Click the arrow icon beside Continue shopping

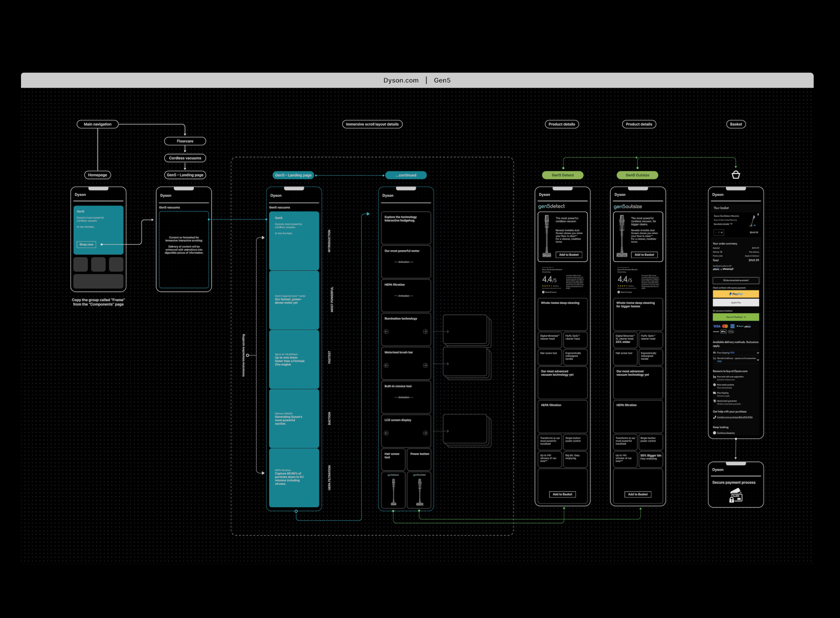tap(714, 433)
